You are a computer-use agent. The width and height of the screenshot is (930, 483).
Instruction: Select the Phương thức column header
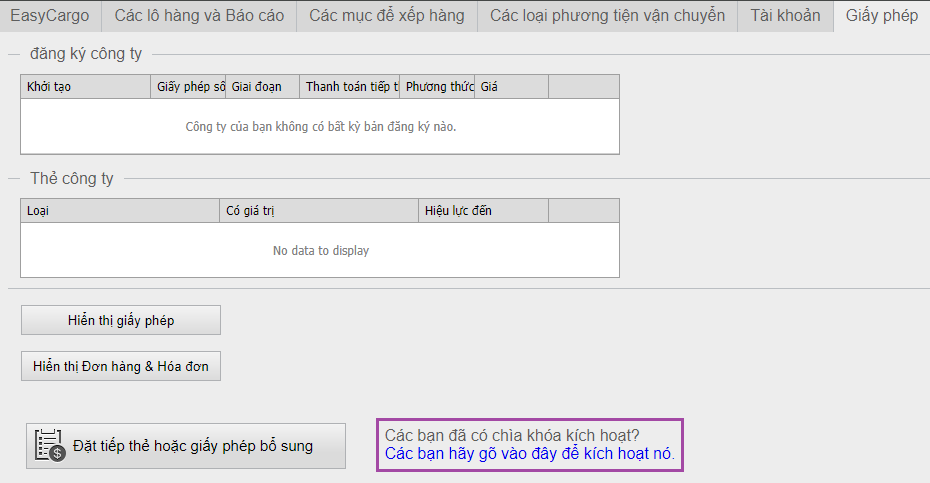pyautogui.click(x=437, y=87)
